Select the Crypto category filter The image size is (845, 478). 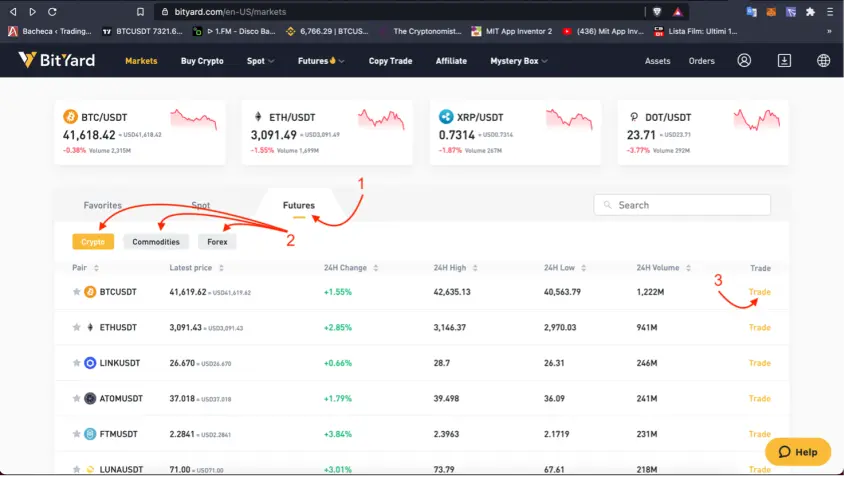[x=93, y=241]
